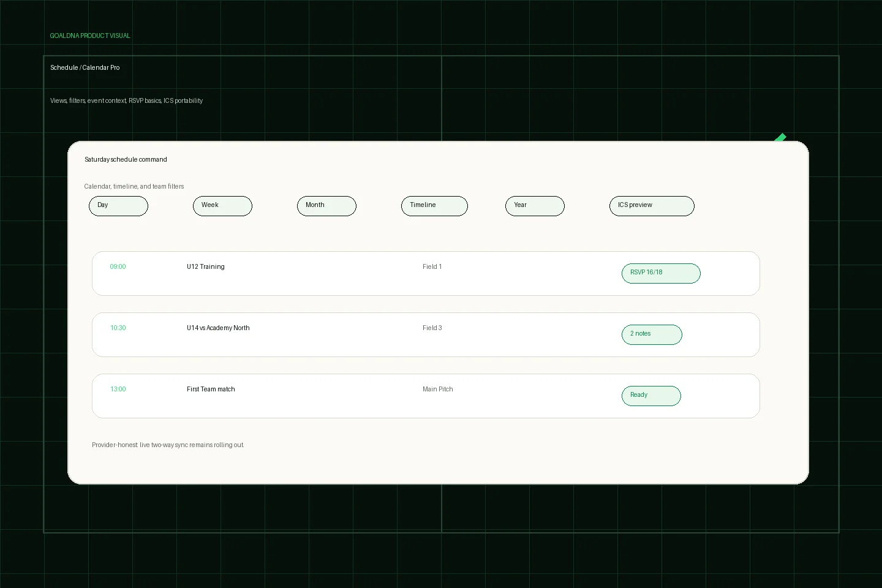The height and width of the screenshot is (588, 882).
Task: Open the 2 notes badge
Action: coord(652,334)
